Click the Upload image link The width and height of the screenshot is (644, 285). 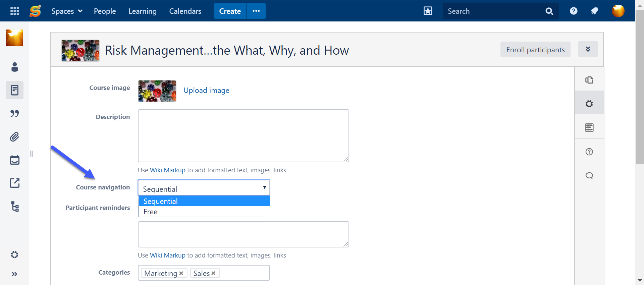tap(206, 91)
